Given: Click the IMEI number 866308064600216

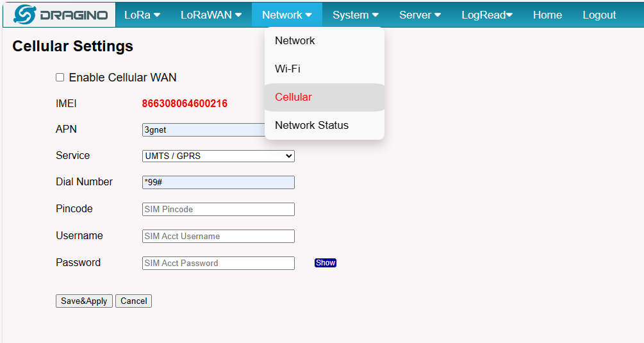Looking at the screenshot, I should click(x=185, y=103).
